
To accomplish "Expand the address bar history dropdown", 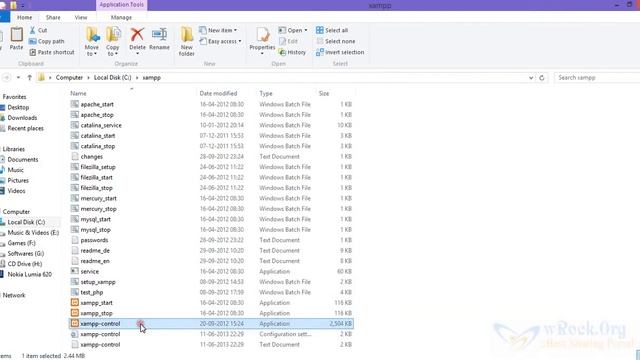I will coord(531,78).
